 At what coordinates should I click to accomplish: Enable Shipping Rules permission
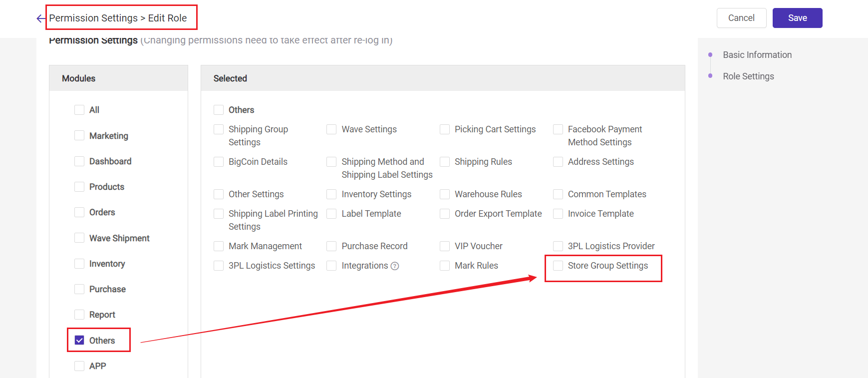click(x=445, y=162)
